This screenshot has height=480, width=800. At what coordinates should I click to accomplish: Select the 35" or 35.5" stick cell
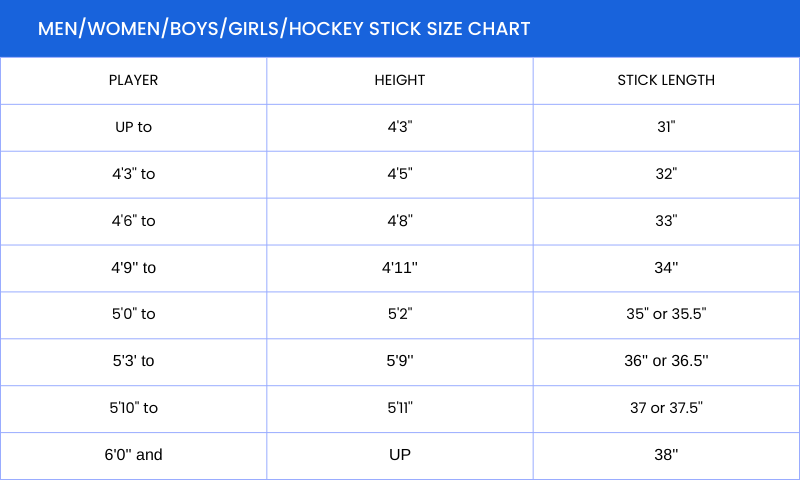click(x=666, y=314)
